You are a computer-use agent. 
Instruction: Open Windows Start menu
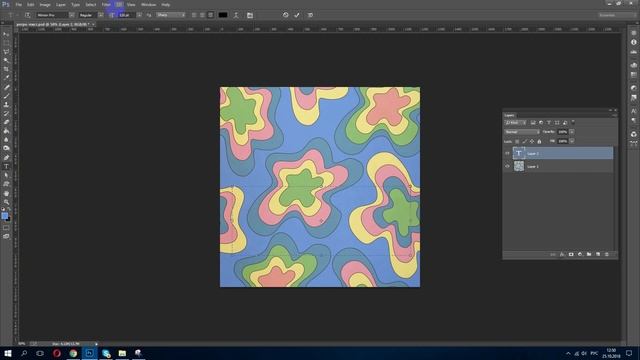(x=8, y=353)
